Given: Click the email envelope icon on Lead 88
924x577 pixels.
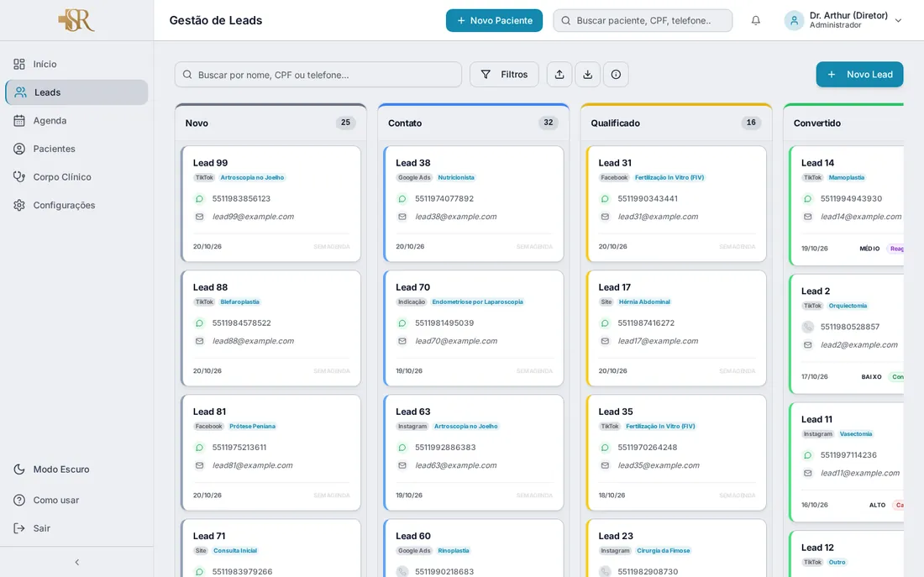Looking at the screenshot, I should (199, 341).
